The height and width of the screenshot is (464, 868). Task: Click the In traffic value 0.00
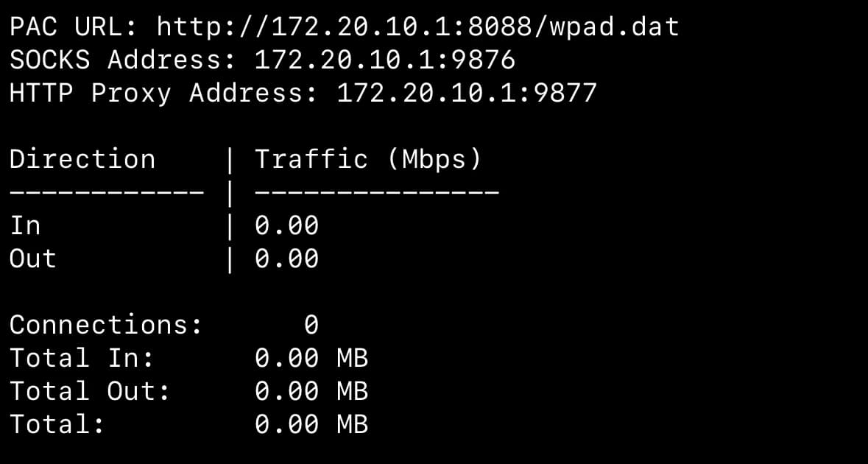click(286, 225)
